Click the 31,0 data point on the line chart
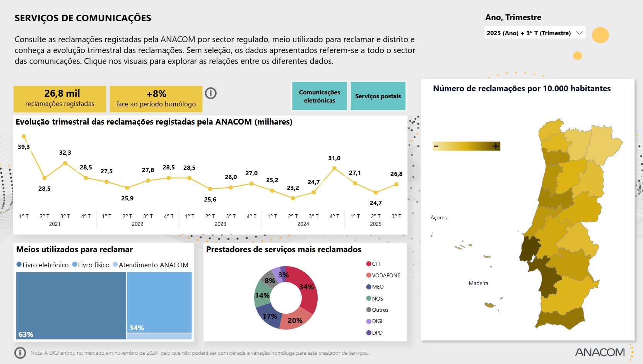The width and height of the screenshot is (643, 364). 334,168
